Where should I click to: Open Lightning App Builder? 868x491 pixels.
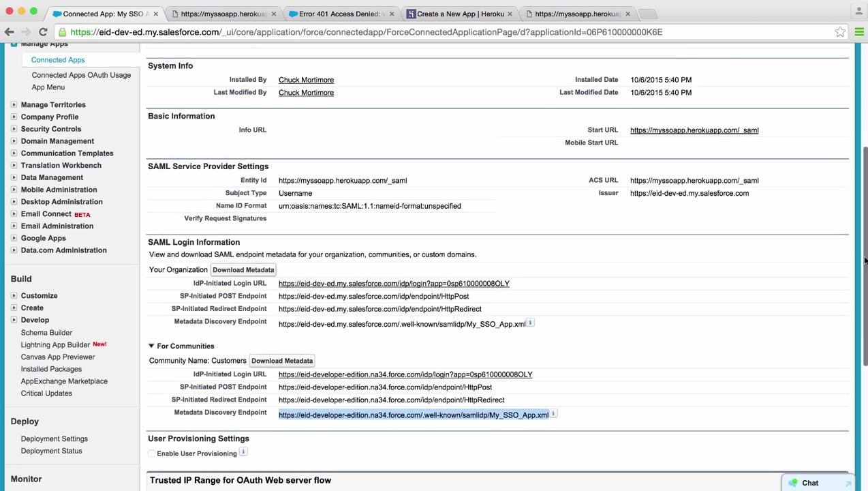(55, 345)
